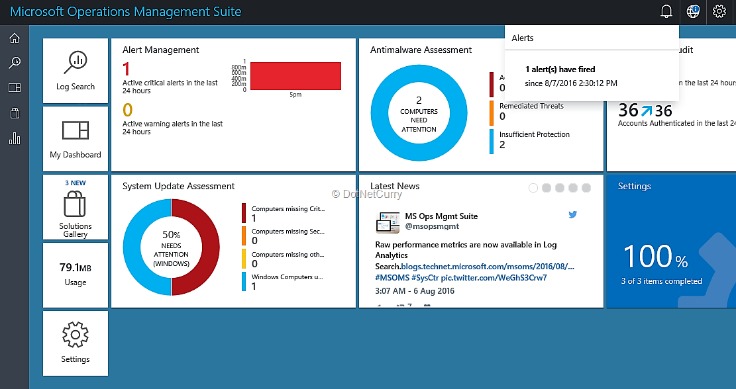
Task: Click the globe notifications icon in header
Action: [693, 11]
